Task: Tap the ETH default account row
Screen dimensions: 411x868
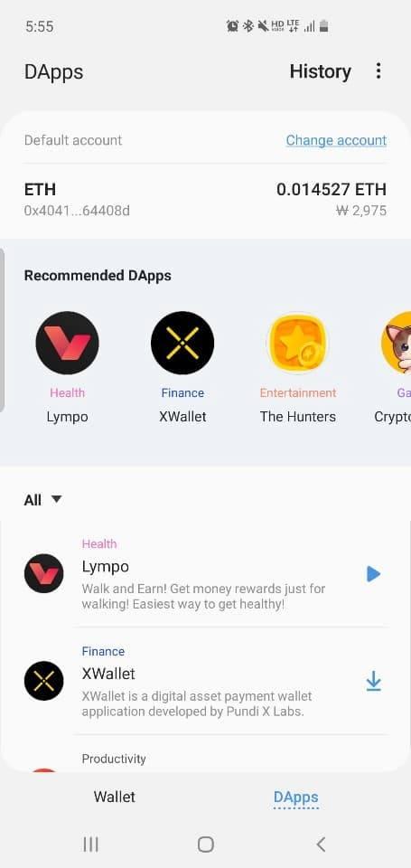Action: pos(205,200)
